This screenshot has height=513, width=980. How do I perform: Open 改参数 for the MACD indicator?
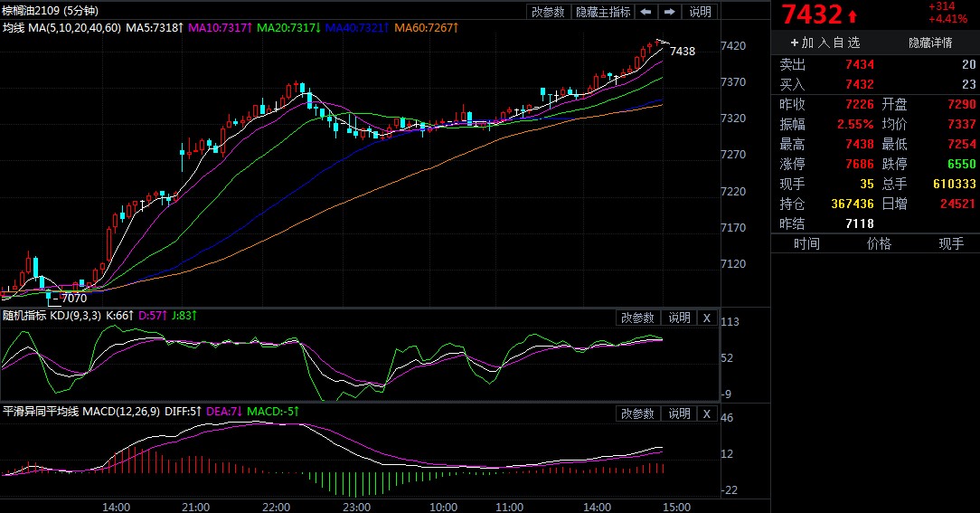point(637,413)
